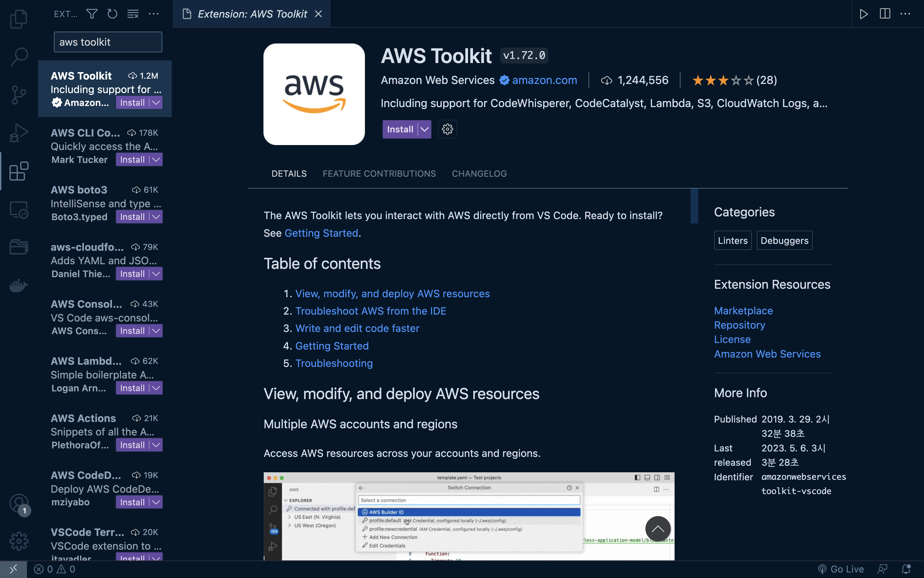Click the Run play icon in editor toolbar
This screenshot has width=924, height=578.
pos(864,14)
